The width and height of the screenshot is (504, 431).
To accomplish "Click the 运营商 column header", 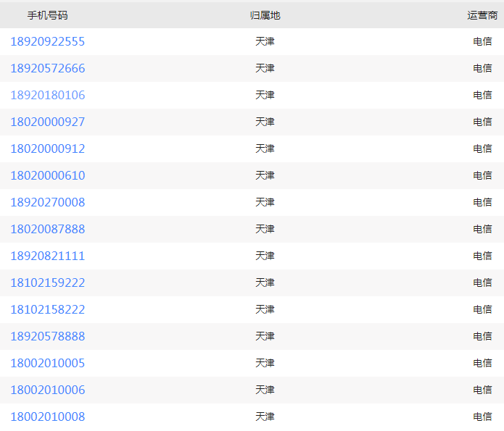I will point(482,15).
